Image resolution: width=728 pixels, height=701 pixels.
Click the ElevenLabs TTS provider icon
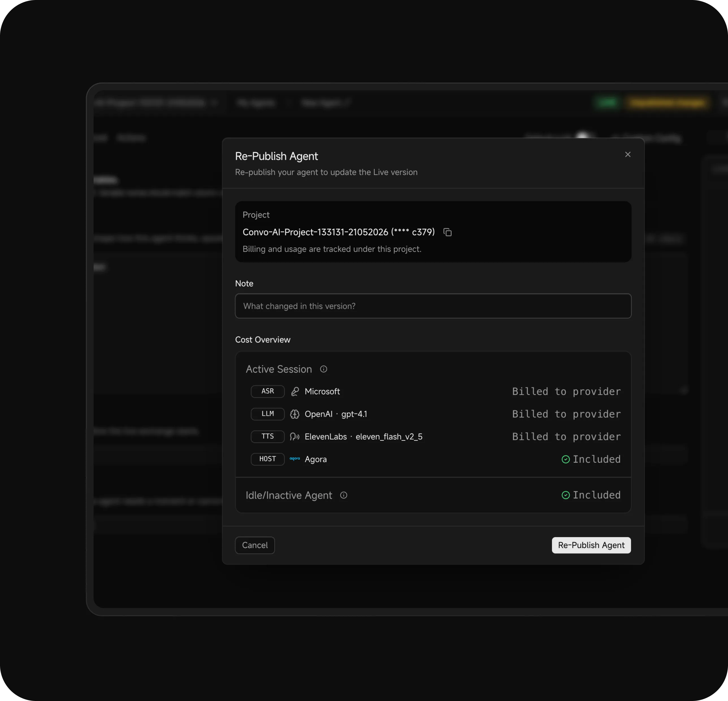click(x=294, y=436)
